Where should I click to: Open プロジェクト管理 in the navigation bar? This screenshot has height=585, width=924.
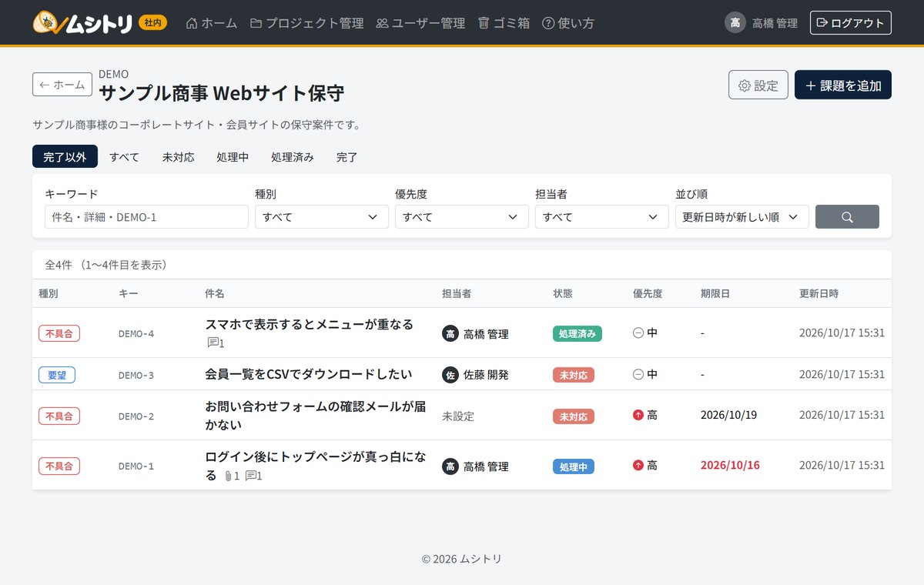pyautogui.click(x=307, y=23)
